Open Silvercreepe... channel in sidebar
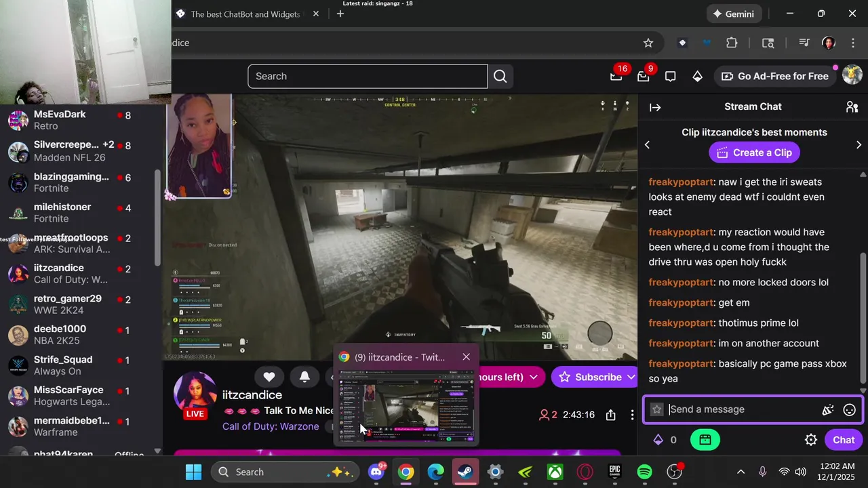Viewport: 868px width, 488px height. (81, 151)
